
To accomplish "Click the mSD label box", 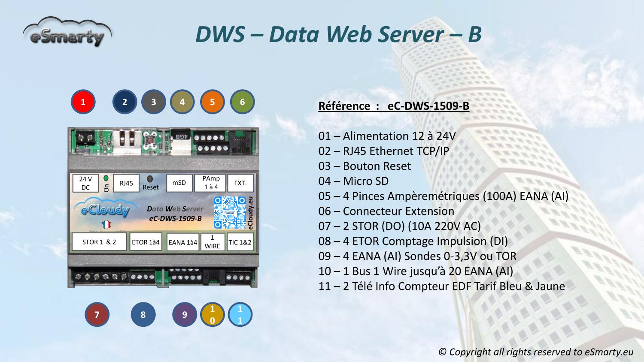I will click(179, 183).
